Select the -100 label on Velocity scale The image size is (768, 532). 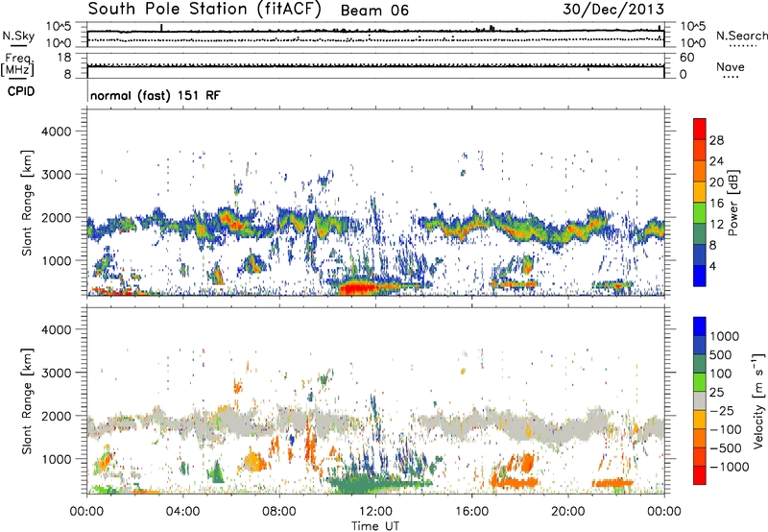[x=726, y=429]
